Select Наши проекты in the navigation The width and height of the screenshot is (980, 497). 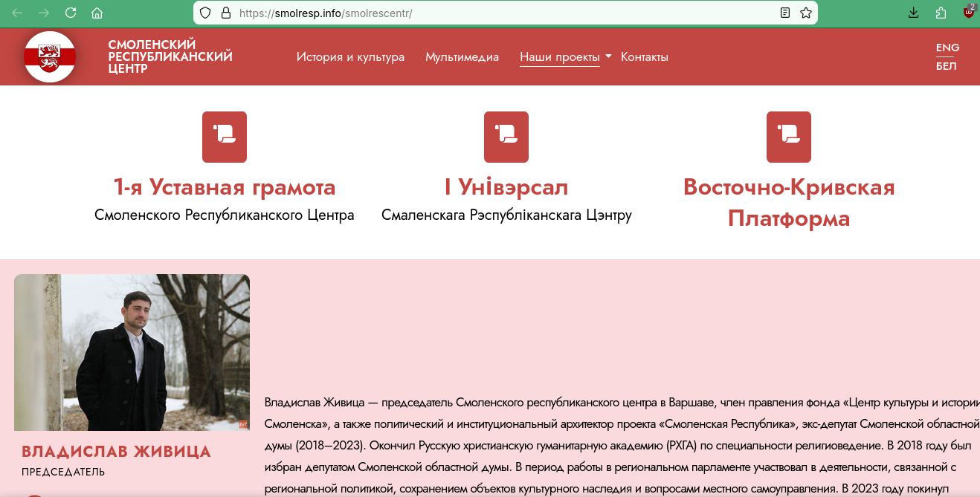click(559, 57)
